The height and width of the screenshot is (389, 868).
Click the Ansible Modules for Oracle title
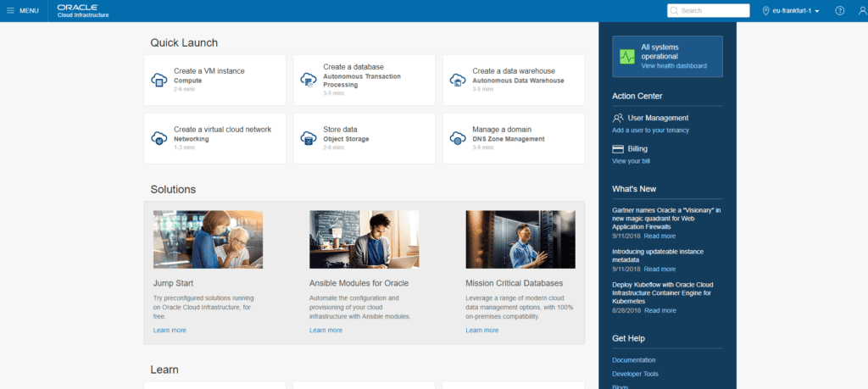coord(359,283)
